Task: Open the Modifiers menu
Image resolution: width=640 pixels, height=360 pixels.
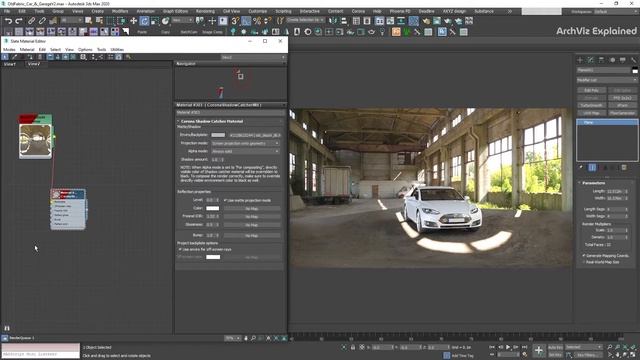Action: click(x=120, y=11)
